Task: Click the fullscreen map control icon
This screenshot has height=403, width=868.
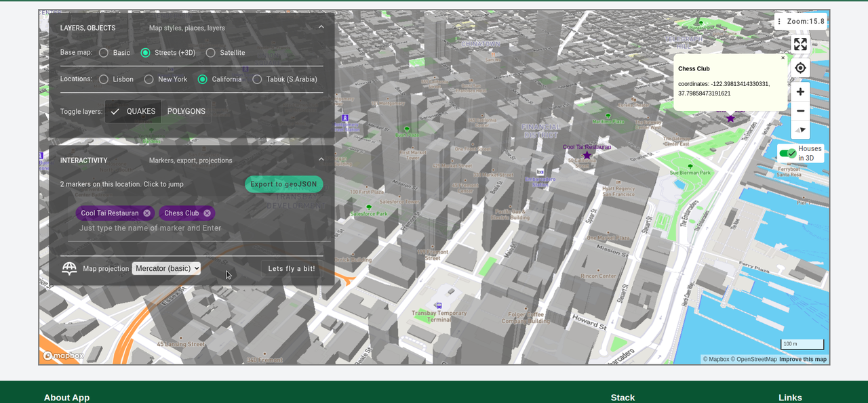Action: point(800,43)
